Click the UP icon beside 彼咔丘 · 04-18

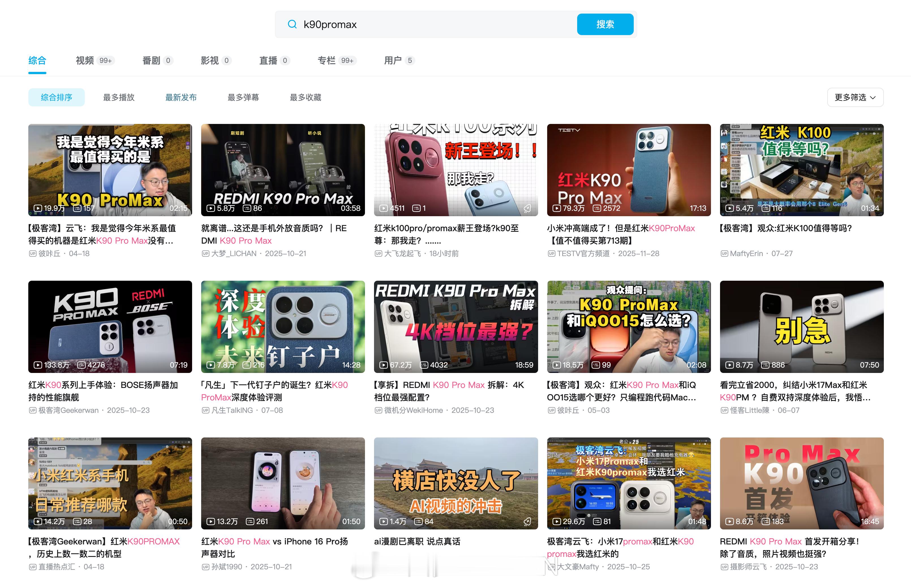[33, 254]
